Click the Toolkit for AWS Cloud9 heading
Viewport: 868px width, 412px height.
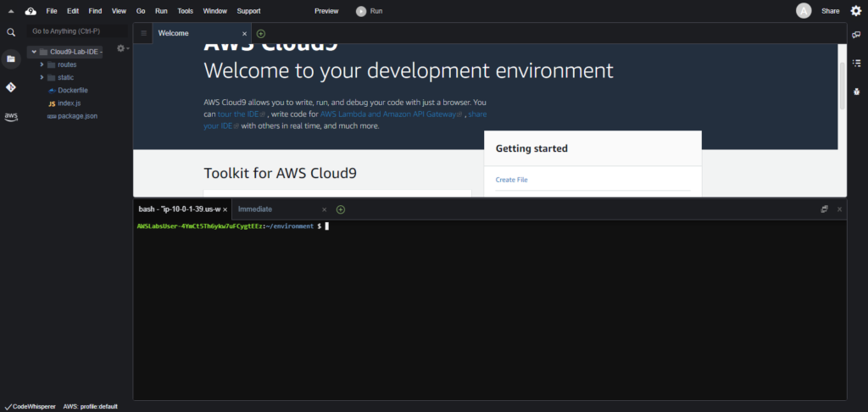pyautogui.click(x=280, y=173)
